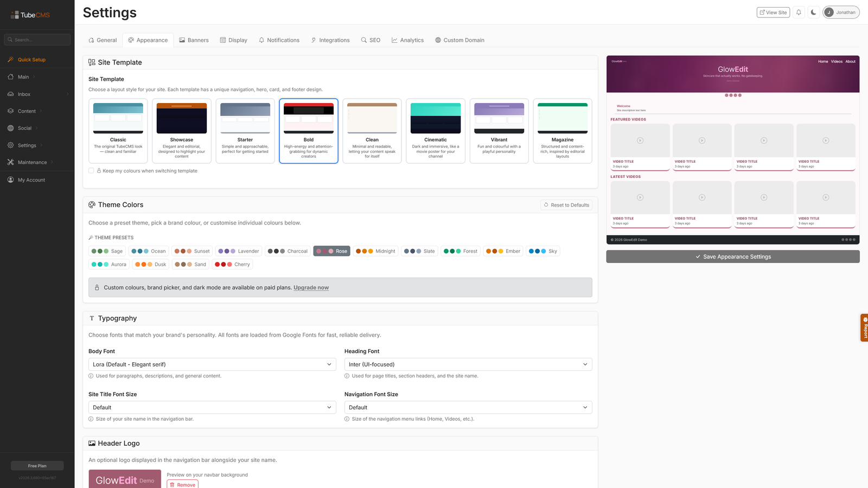
Task: Open the Report tab on the right edge
Action: 864,328
